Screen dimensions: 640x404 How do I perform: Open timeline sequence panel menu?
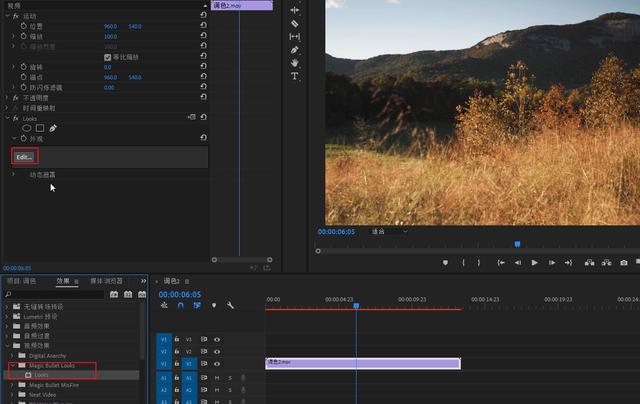[x=187, y=281]
